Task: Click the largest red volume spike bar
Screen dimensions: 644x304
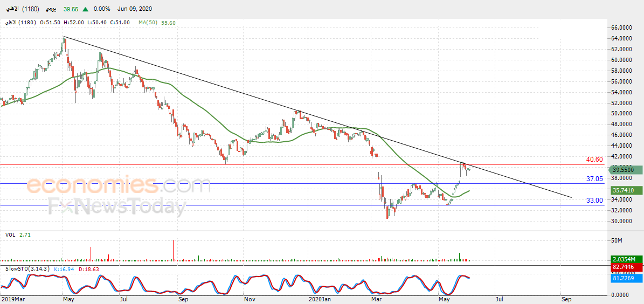Action: click(x=174, y=251)
